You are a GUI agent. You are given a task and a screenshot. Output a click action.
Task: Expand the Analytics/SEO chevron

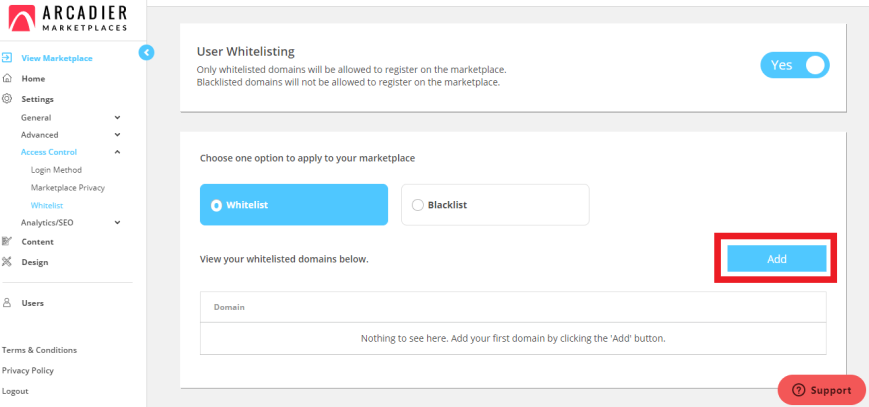117,222
